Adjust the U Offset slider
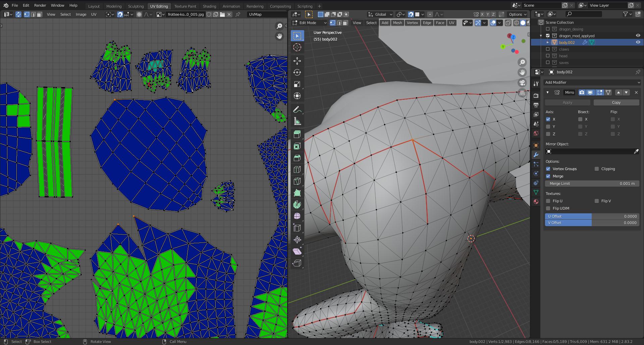 coord(592,216)
